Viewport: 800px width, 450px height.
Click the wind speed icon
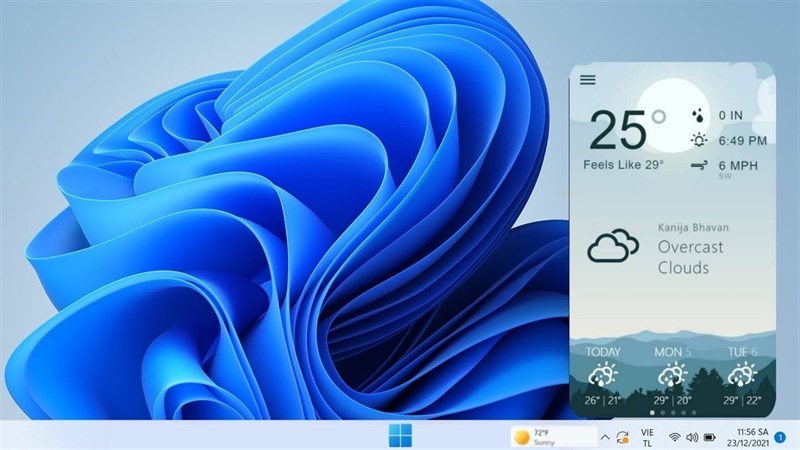(x=699, y=165)
